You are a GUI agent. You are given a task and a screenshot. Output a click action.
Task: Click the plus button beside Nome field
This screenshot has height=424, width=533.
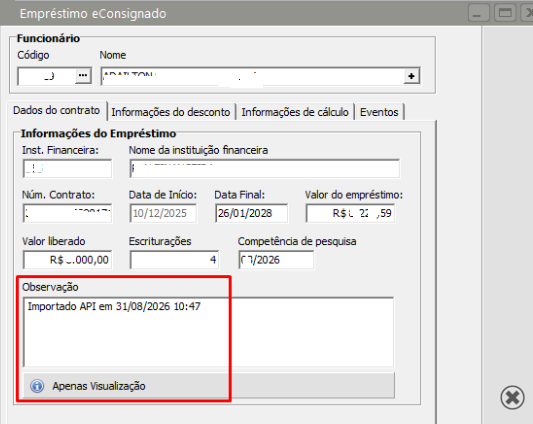pyautogui.click(x=411, y=76)
